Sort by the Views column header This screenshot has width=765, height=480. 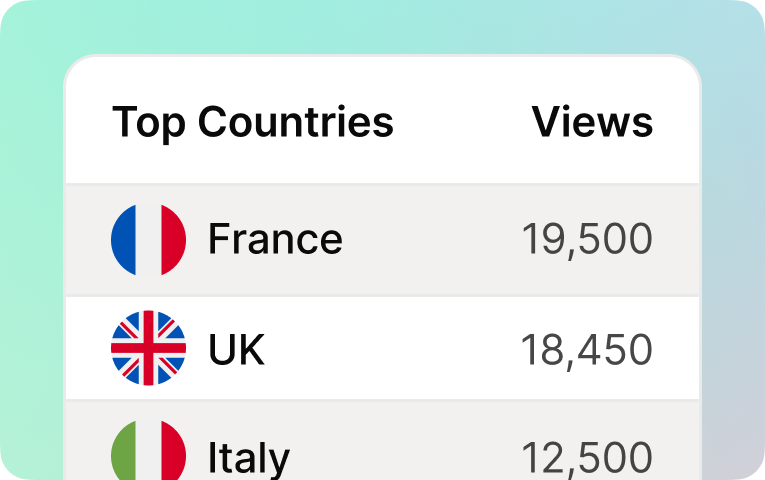(x=592, y=122)
